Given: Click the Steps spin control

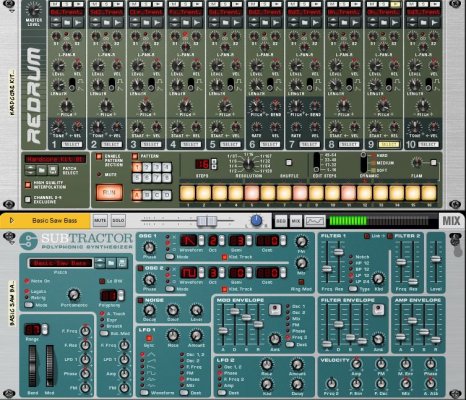Looking at the screenshot, I should point(214,164).
